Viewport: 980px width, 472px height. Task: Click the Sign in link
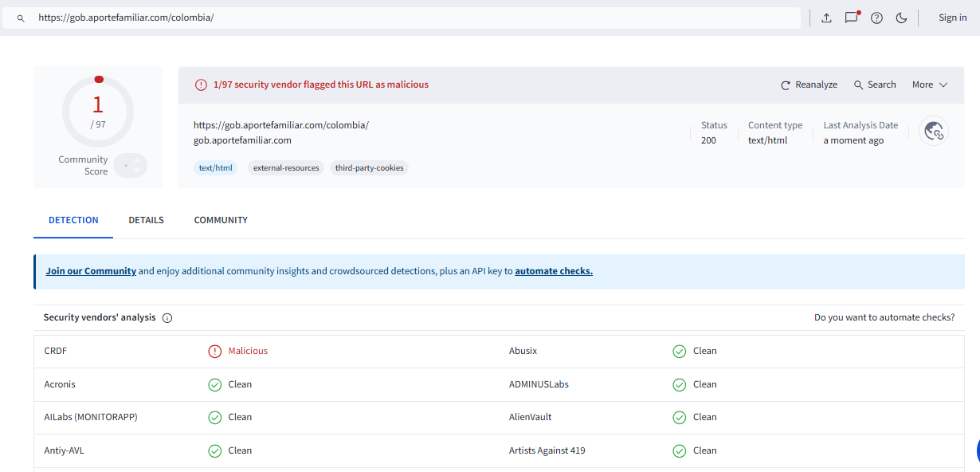coord(952,18)
